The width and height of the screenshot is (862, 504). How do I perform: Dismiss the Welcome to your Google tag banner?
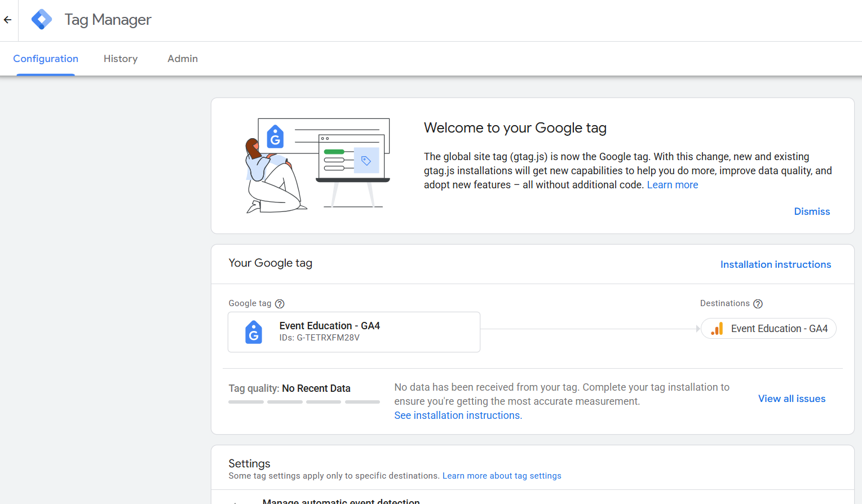pyautogui.click(x=812, y=211)
